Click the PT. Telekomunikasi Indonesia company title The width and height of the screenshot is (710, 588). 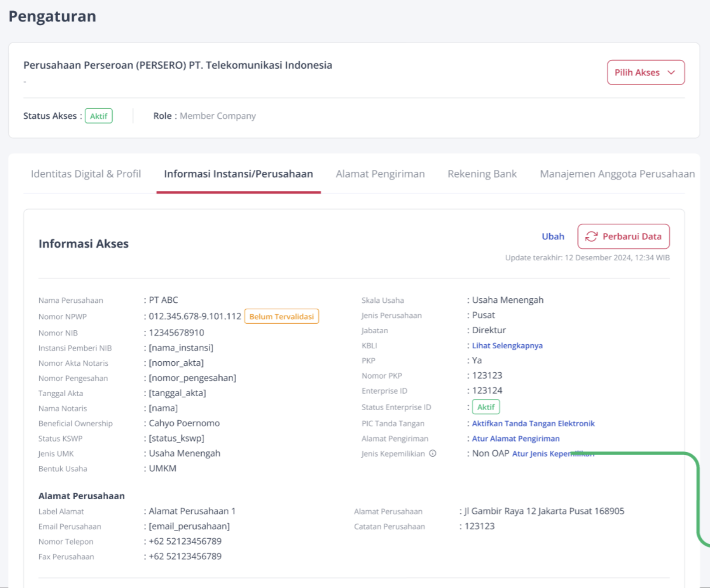pos(178,65)
